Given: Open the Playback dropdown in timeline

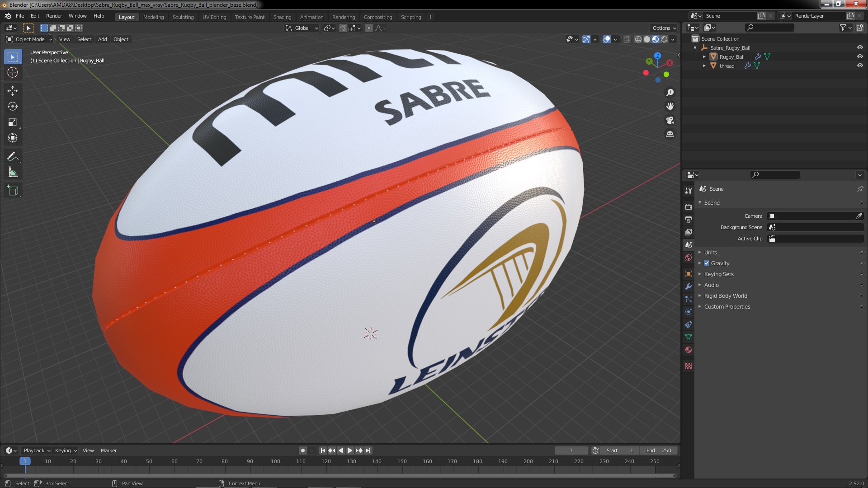Looking at the screenshot, I should 37,450.
